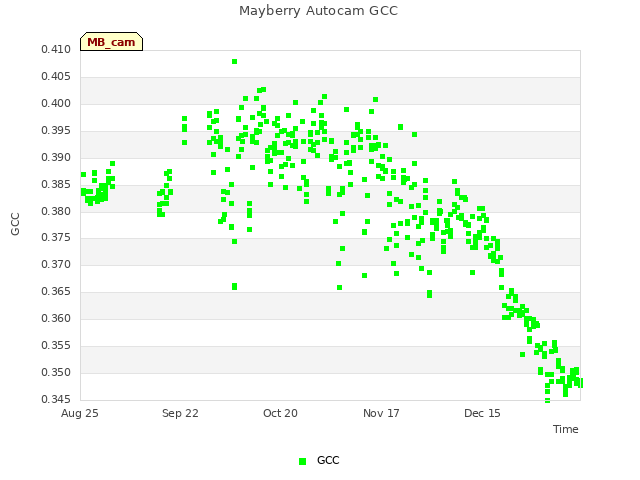Click the 0.395 y-axis value
This screenshot has width=640, height=480.
pyautogui.click(x=56, y=131)
